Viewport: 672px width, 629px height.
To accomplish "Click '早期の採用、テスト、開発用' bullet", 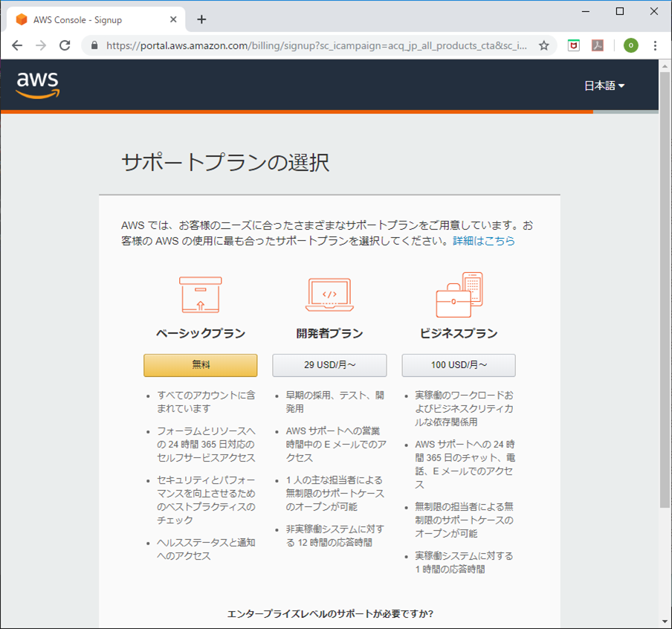I will [335, 401].
